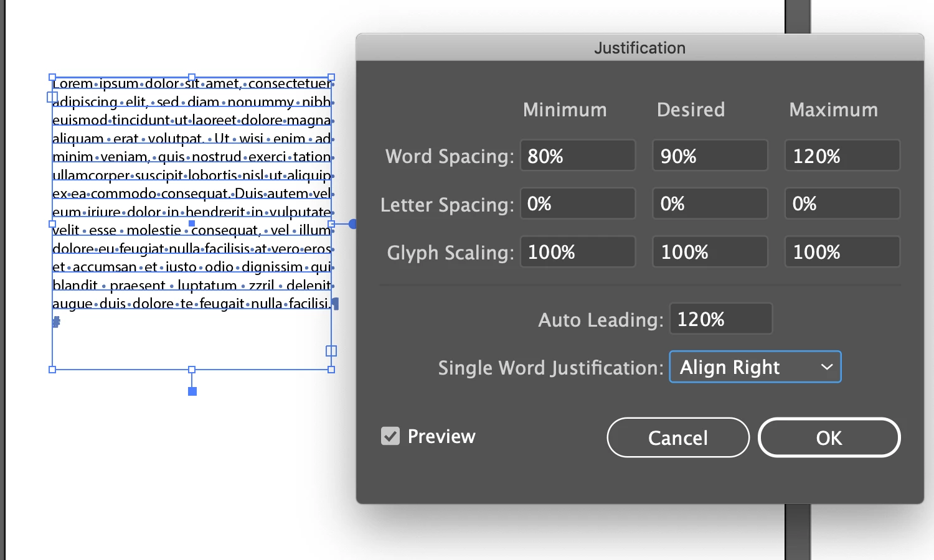Click the text frame out port box

[x=331, y=351]
